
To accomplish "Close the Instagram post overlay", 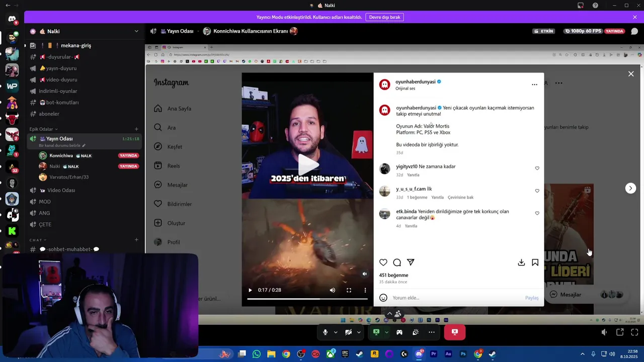I will (631, 74).
